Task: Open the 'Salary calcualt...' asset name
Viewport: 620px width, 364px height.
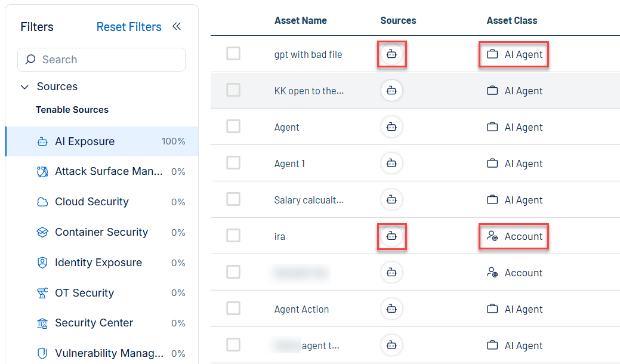Action: (x=309, y=200)
